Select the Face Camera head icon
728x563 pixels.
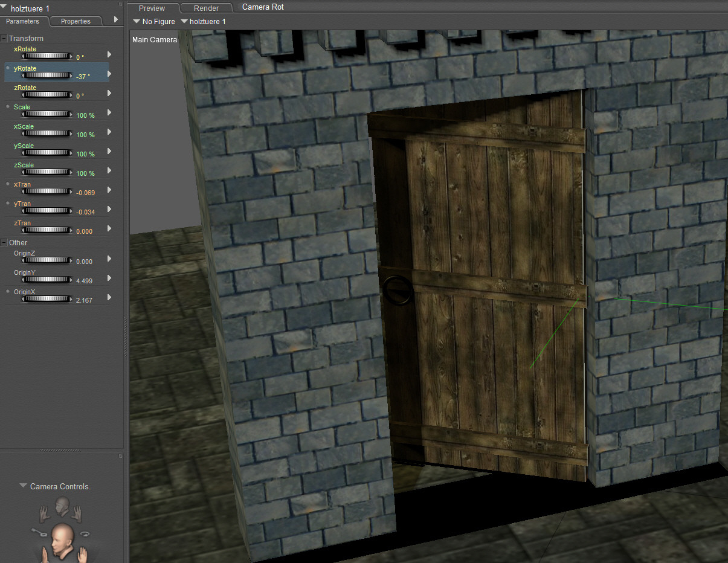61,505
